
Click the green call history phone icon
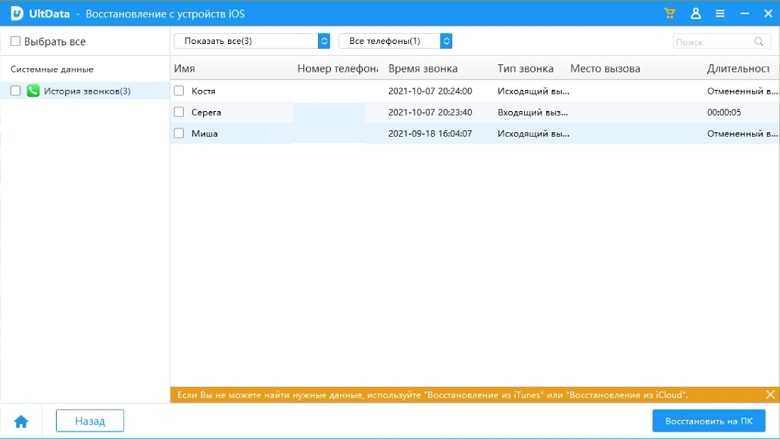click(x=33, y=91)
